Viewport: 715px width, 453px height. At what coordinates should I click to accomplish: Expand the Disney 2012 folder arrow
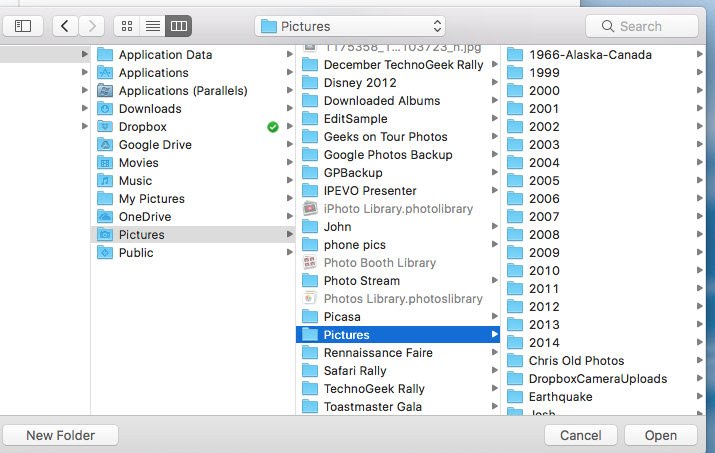[494, 83]
